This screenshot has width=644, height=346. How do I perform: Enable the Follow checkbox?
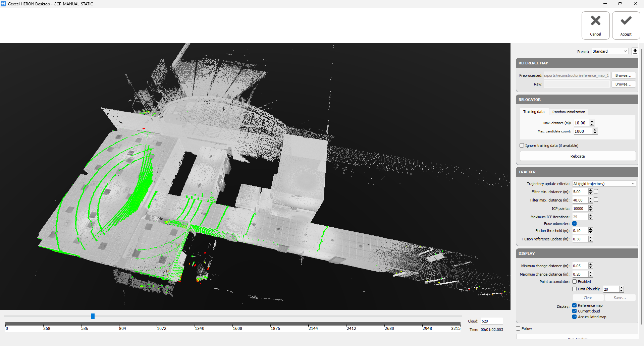(x=518, y=329)
